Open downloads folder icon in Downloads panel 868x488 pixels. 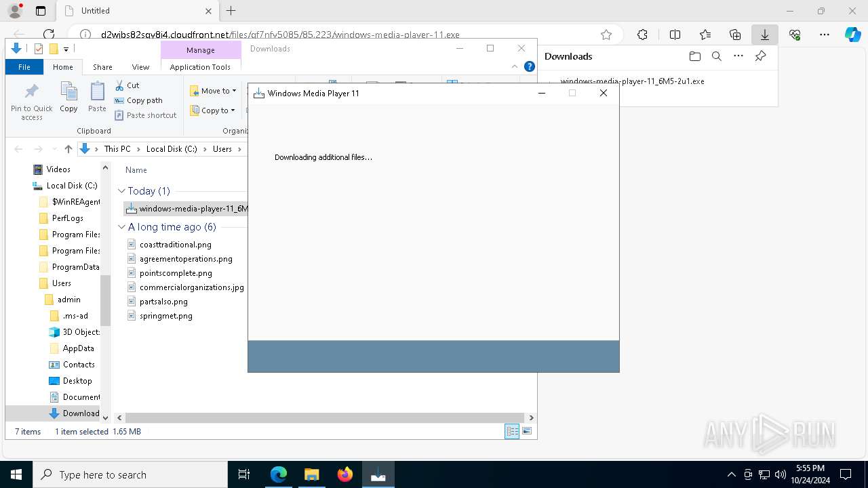coord(694,56)
